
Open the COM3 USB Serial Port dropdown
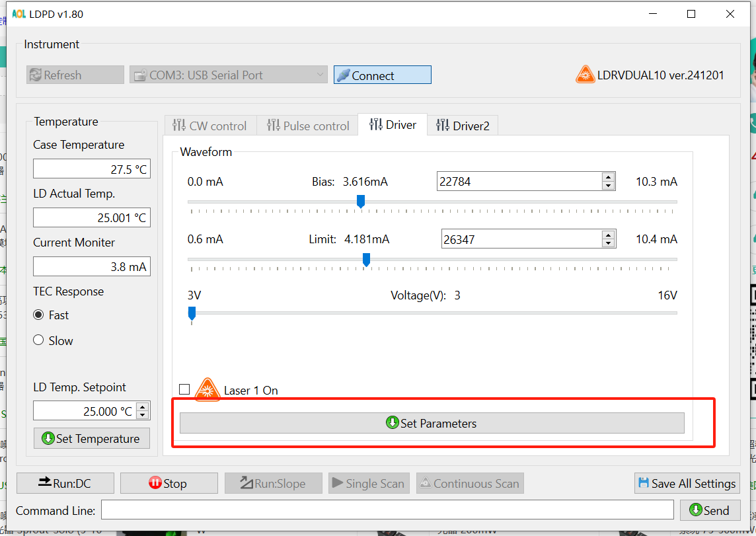pos(229,75)
